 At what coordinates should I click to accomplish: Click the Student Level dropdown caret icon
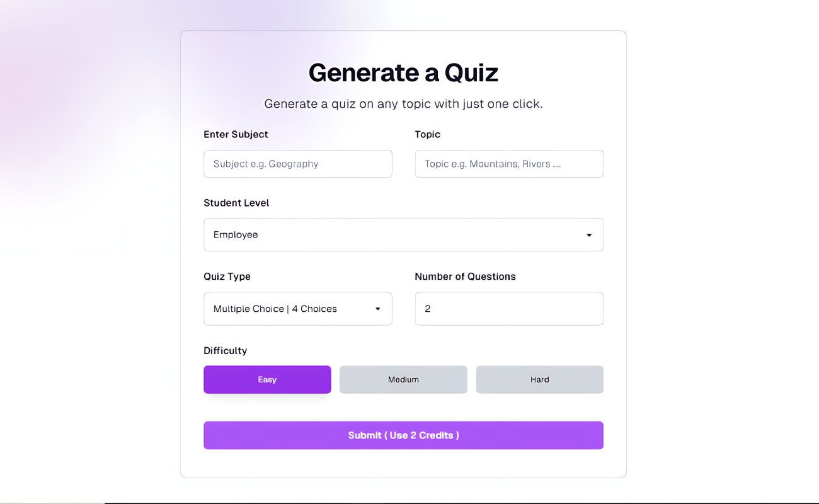click(x=589, y=235)
